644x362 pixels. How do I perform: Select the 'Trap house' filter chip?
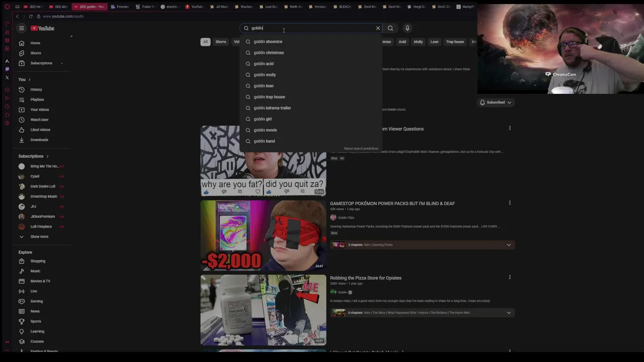(455, 42)
